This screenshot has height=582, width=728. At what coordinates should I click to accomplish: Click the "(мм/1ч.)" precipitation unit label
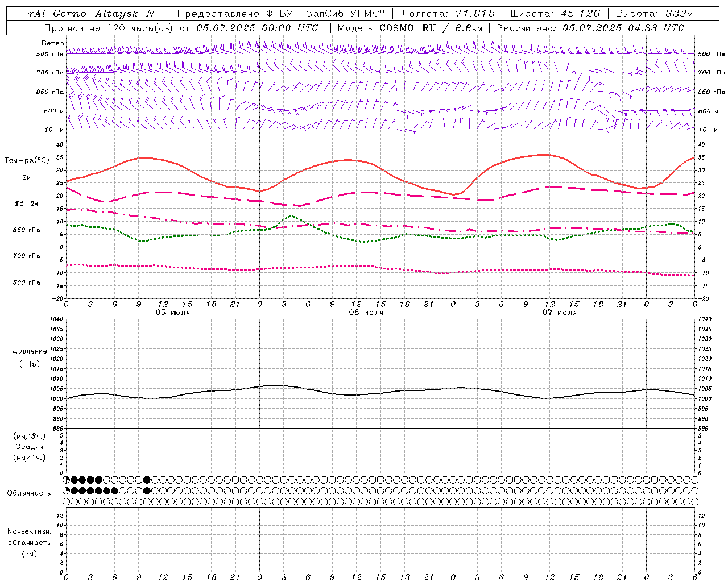[x=30, y=458]
